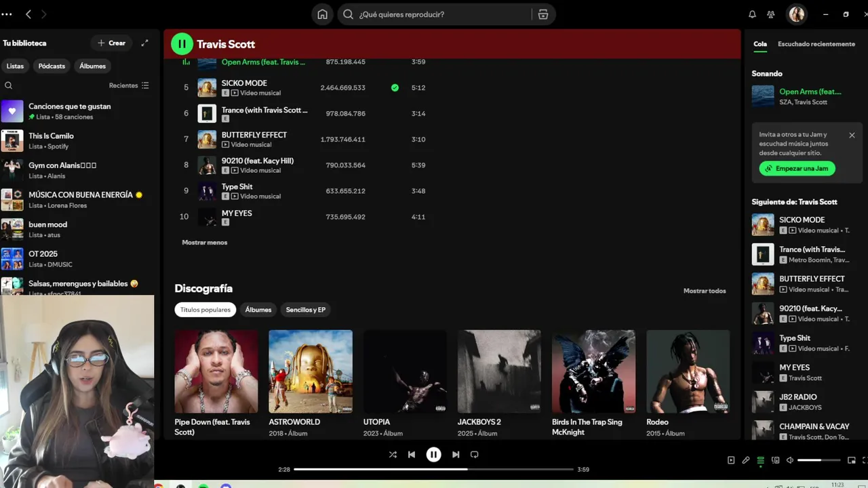Pause using the green Travis Scott header button
Image resolution: width=868 pixels, height=488 pixels.
click(182, 44)
